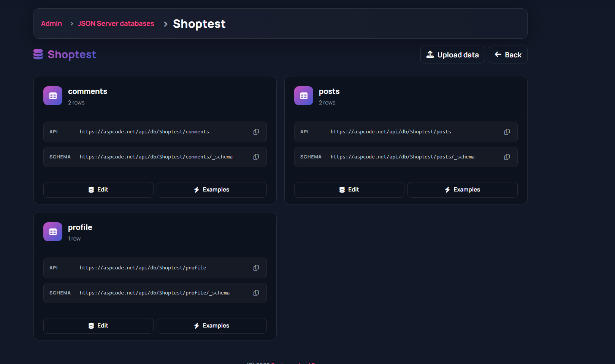Navigate to Admin breadcrumb link
Viewport: 615px width, 364px height.
tap(51, 24)
